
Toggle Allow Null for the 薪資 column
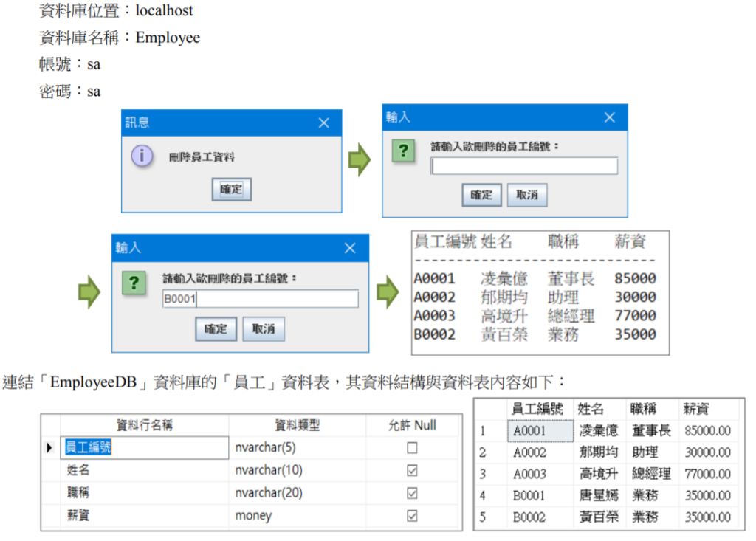point(412,516)
